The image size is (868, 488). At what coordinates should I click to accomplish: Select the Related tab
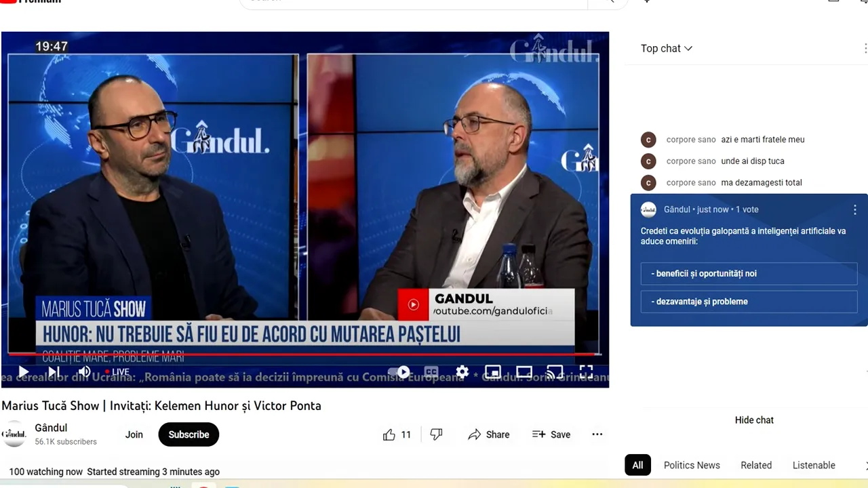[x=756, y=465]
